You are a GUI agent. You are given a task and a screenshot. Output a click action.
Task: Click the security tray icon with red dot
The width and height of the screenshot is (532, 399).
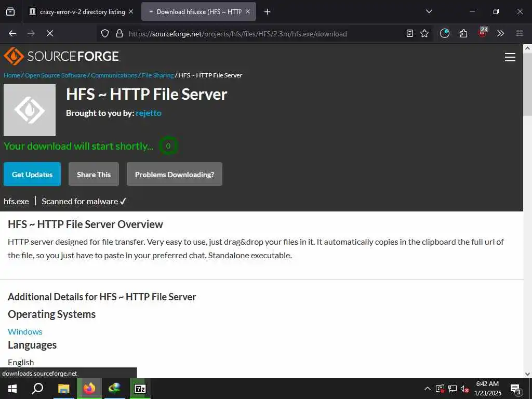pyautogui.click(x=440, y=389)
